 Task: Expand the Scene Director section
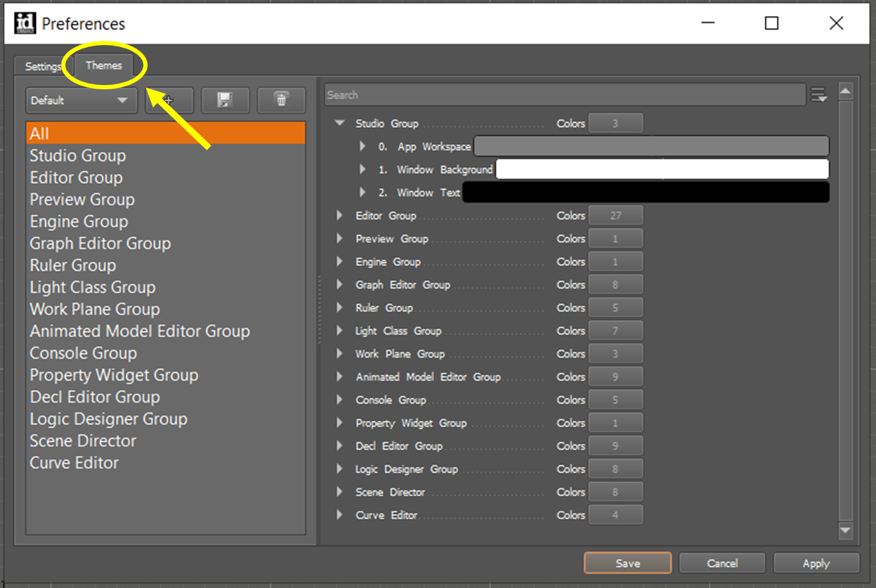pyautogui.click(x=339, y=492)
